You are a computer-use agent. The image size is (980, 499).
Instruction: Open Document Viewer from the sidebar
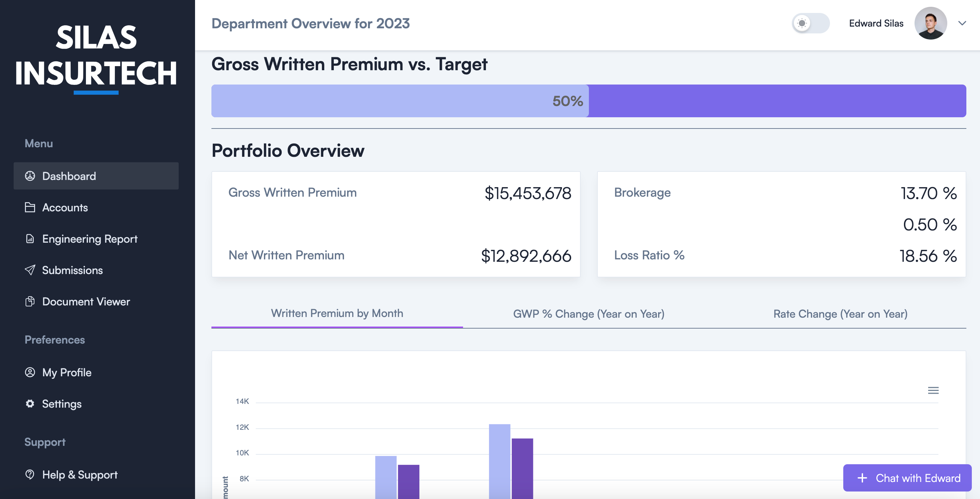point(96,301)
